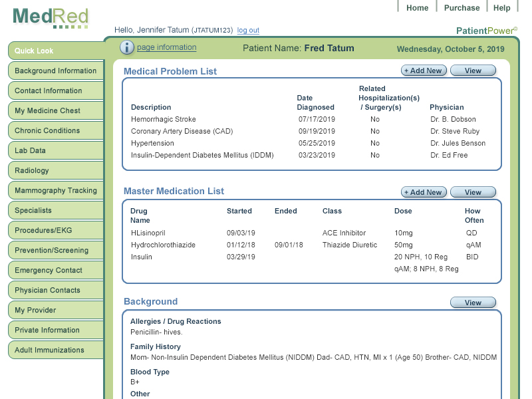Open the page information link
The height and width of the screenshot is (399, 532).
167,47
